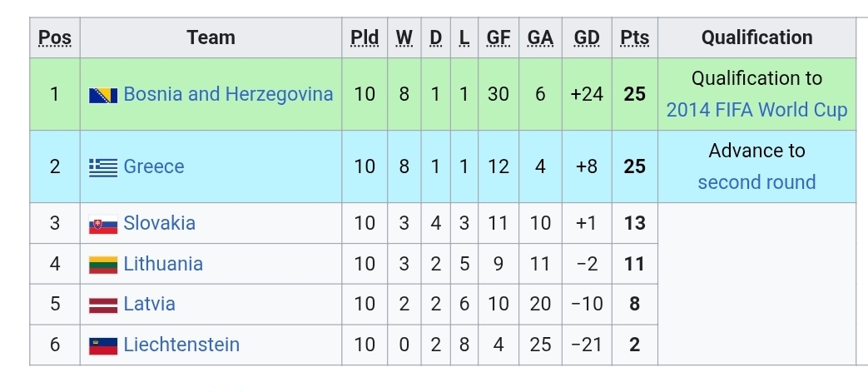Viewport: 868px width, 392px height.
Task: Click the Latvia flag icon
Action: click(x=103, y=305)
